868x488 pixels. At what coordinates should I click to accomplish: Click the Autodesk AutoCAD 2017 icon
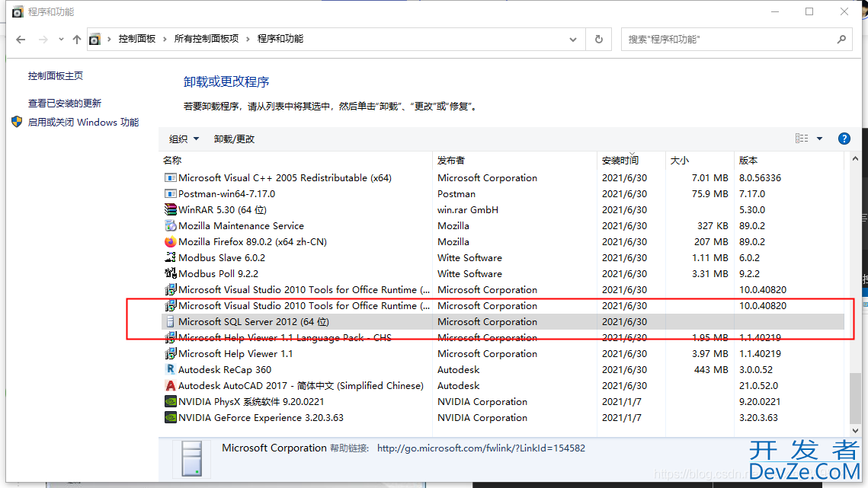pyautogui.click(x=171, y=385)
